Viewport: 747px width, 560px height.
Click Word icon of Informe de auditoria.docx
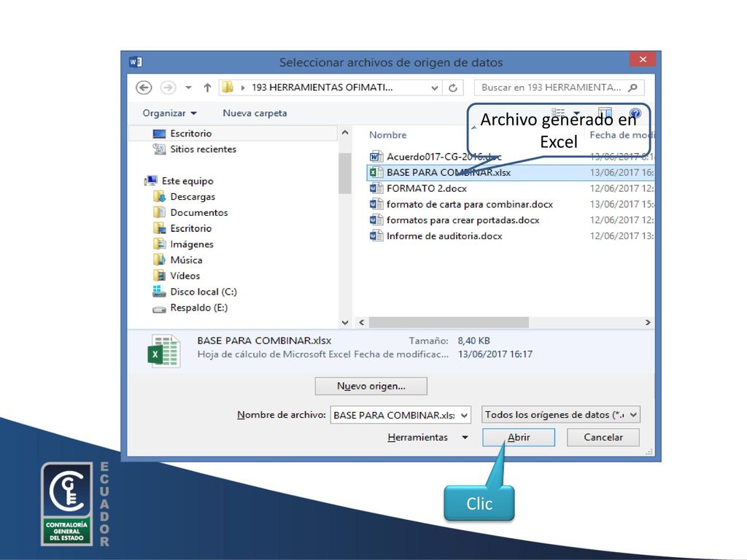(376, 236)
